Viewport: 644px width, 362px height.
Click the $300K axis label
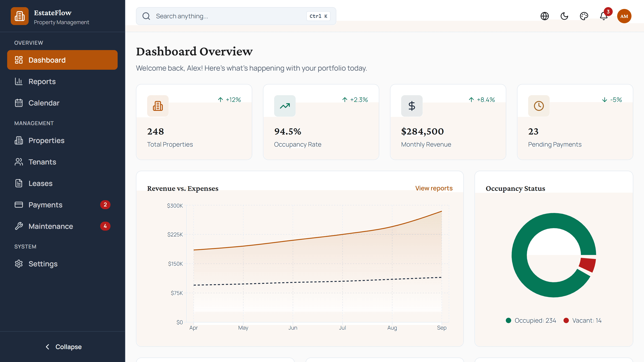(x=175, y=206)
